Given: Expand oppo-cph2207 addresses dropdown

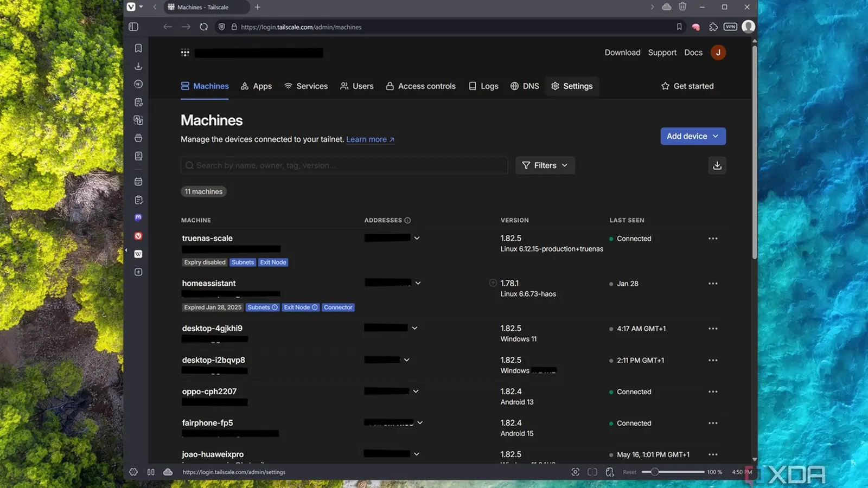Looking at the screenshot, I should point(416,391).
